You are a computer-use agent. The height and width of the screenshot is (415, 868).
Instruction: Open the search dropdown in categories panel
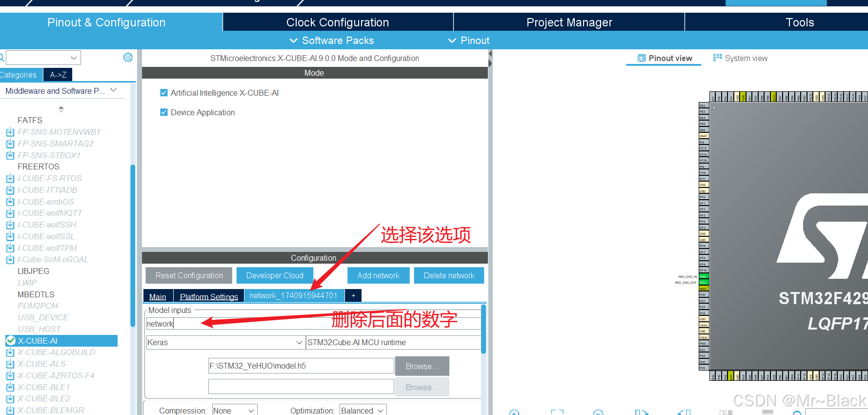(x=74, y=58)
